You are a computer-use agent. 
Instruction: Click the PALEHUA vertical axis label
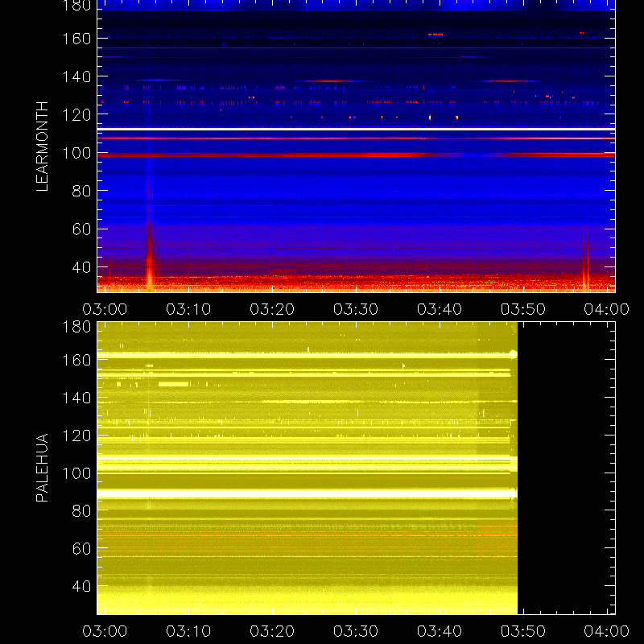(42, 468)
